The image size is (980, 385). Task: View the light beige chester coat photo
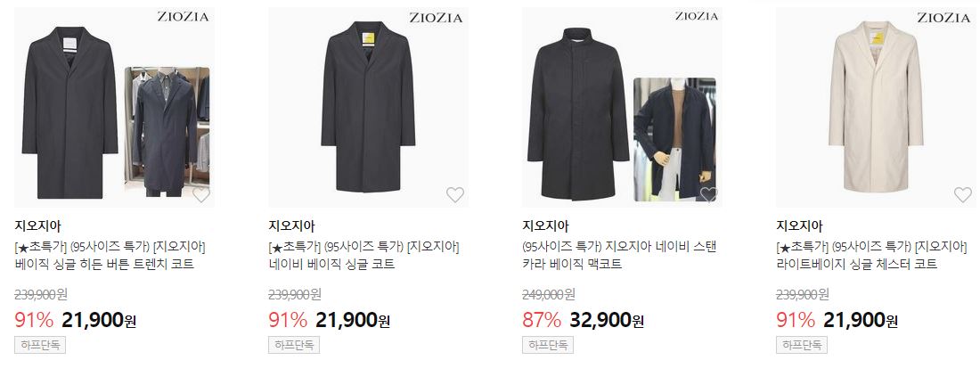876,107
